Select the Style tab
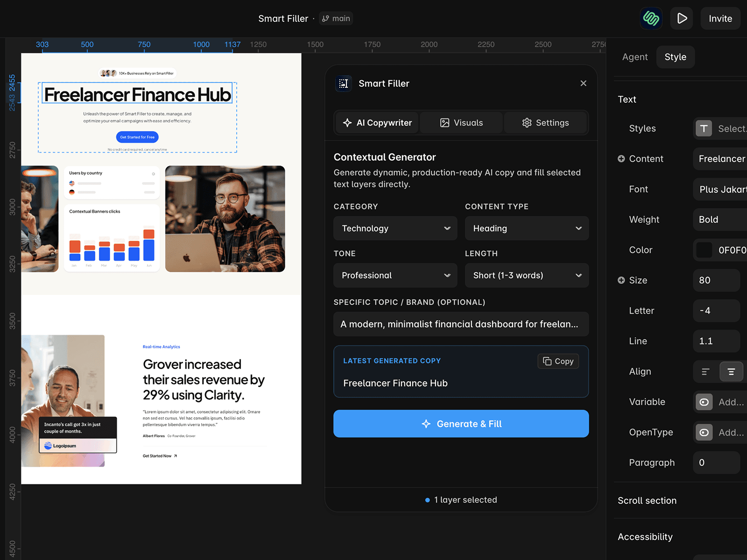This screenshot has width=747, height=560. 676,57
